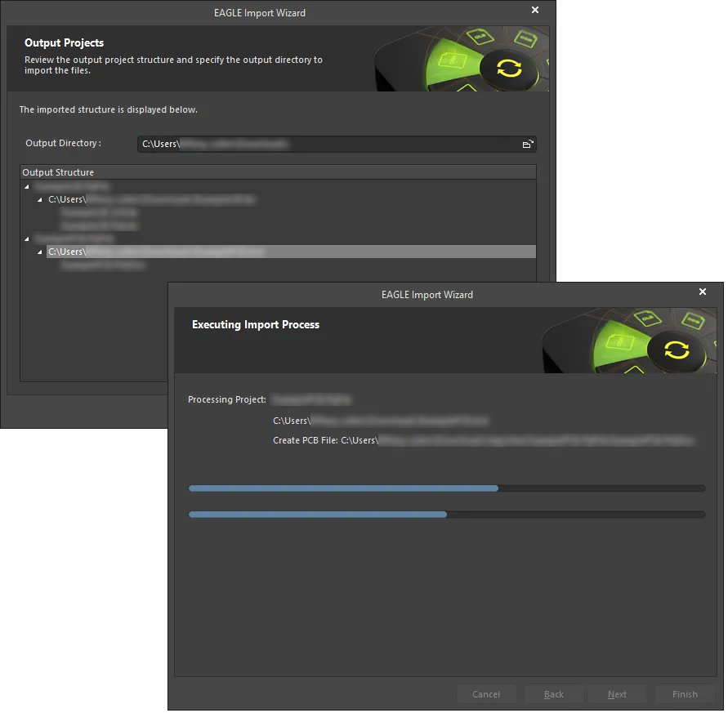Click the Back button
The height and width of the screenshot is (713, 728).
click(x=553, y=694)
